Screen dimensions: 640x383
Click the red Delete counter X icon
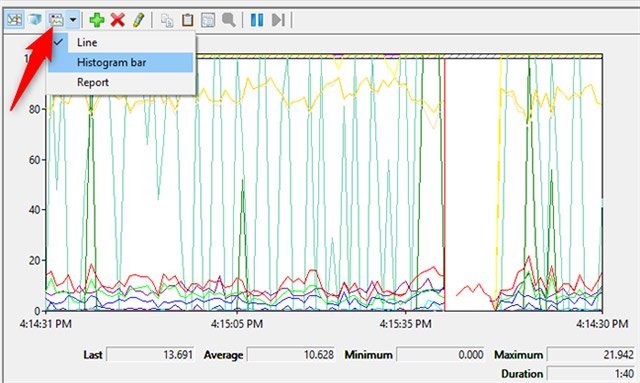[x=118, y=20]
